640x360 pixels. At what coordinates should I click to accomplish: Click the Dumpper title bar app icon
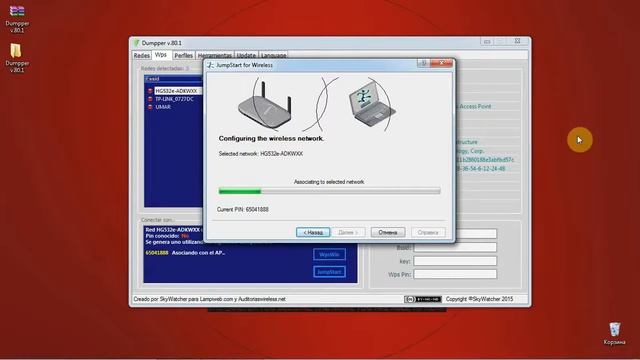pyautogui.click(x=136, y=43)
